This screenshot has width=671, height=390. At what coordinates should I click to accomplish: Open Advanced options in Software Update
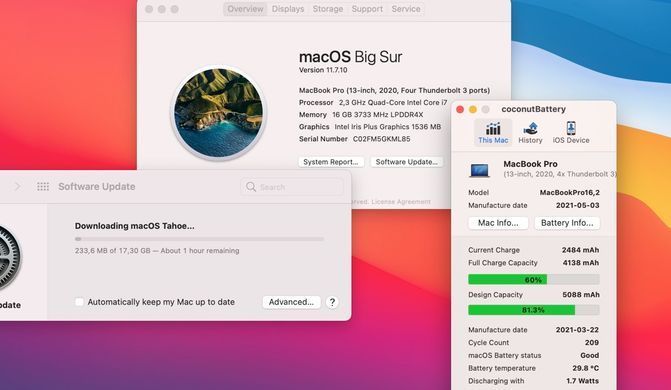coord(291,302)
